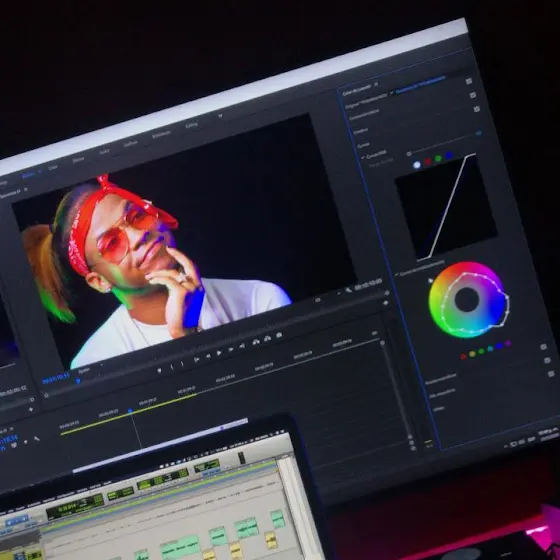Click rightmost icon in Lumetri bottom-right corner
The image size is (560, 560).
tap(532, 439)
